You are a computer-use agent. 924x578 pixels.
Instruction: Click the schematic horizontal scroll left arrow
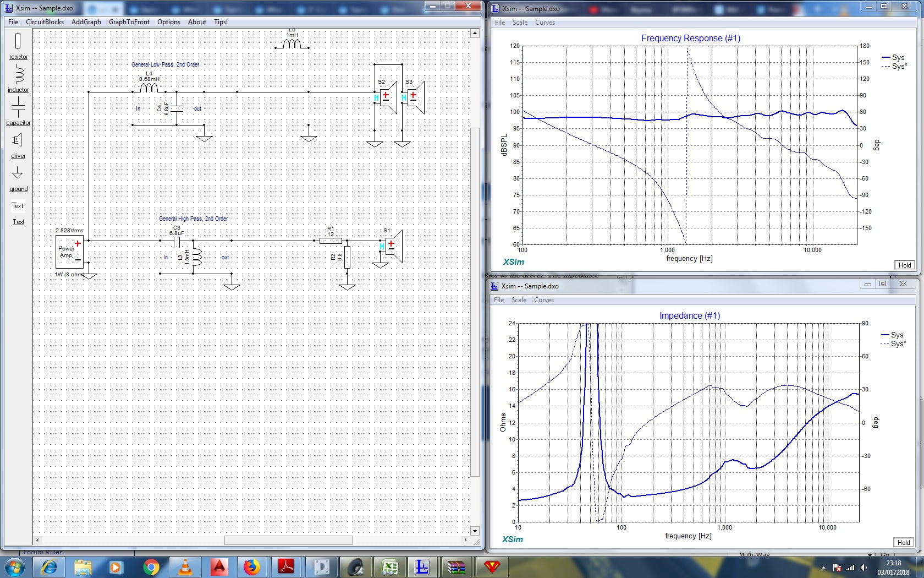point(37,541)
